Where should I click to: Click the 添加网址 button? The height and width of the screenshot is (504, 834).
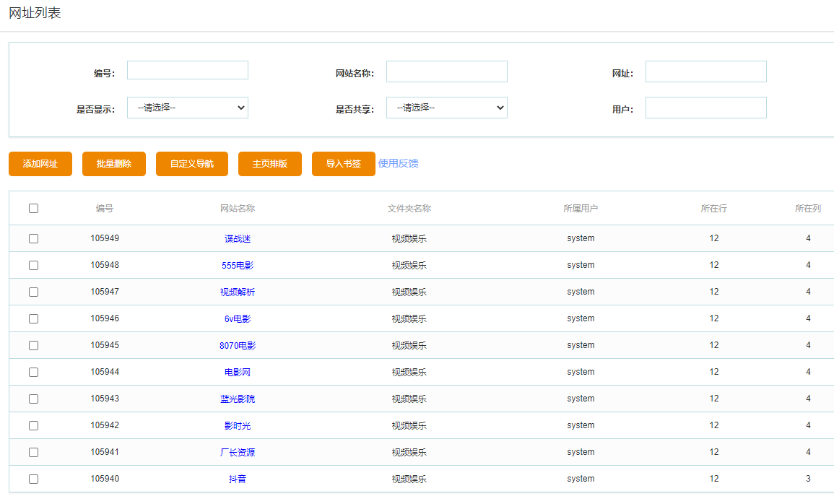(40, 164)
